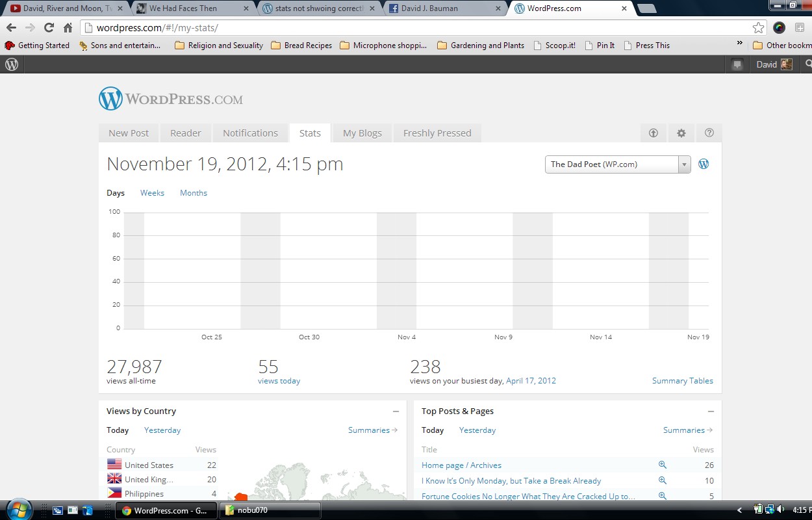
Task: Go to browser home page
Action: tap(68, 28)
